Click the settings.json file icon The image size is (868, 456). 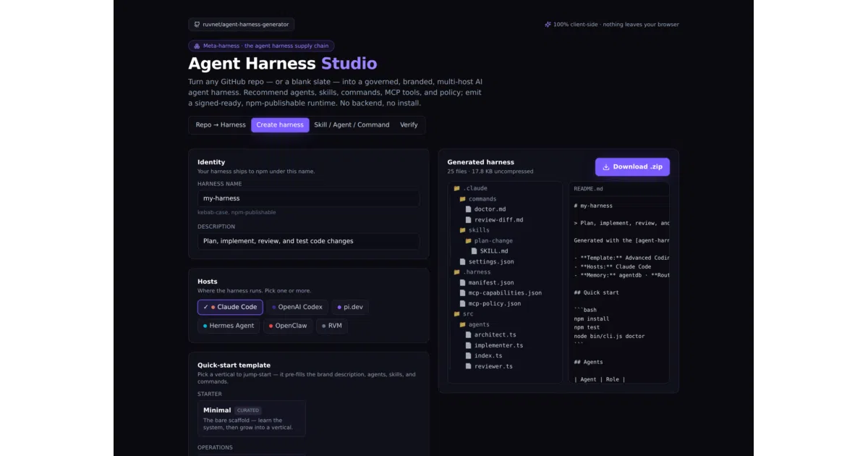(462, 262)
